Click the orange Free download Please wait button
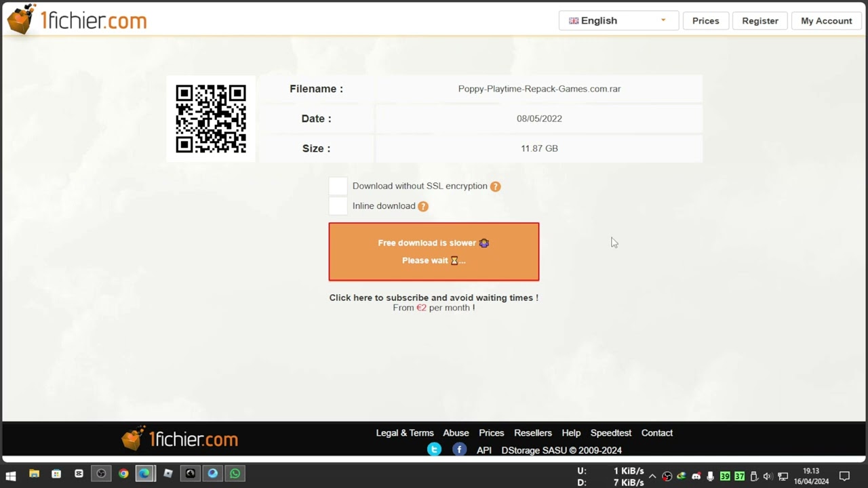This screenshot has width=868, height=488. pyautogui.click(x=434, y=251)
